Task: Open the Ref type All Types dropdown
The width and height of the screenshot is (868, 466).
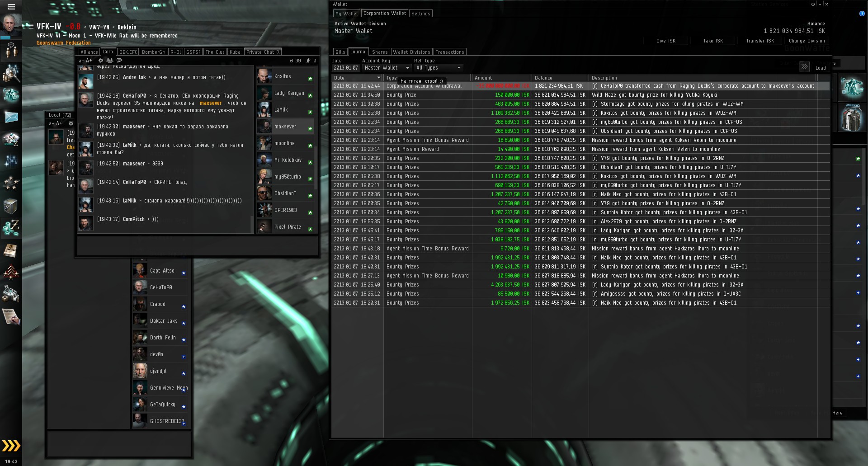Action: (439, 68)
